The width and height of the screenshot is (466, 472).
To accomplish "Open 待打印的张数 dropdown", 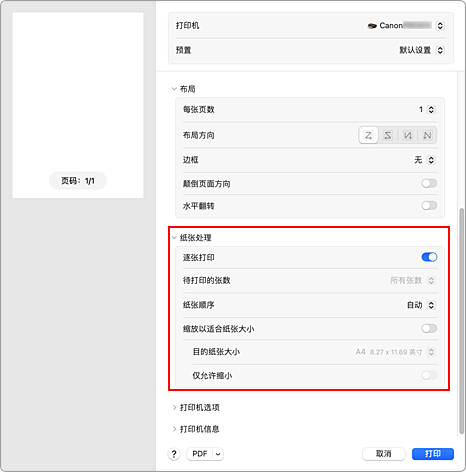I will (x=431, y=281).
